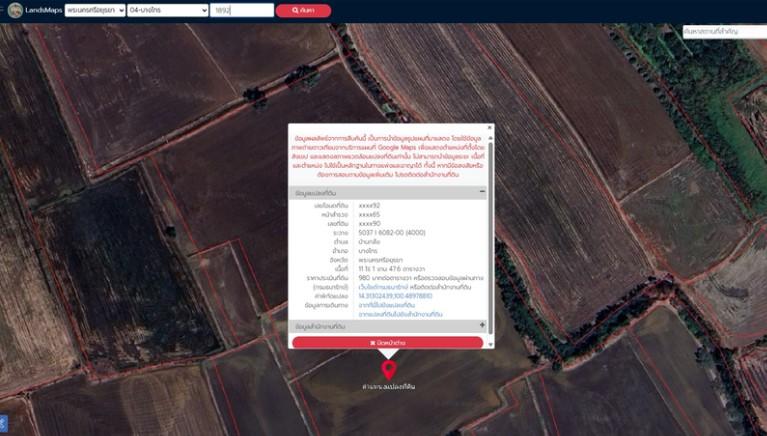
Task: Click the LandsMaps round logo icon
Action: (15, 10)
